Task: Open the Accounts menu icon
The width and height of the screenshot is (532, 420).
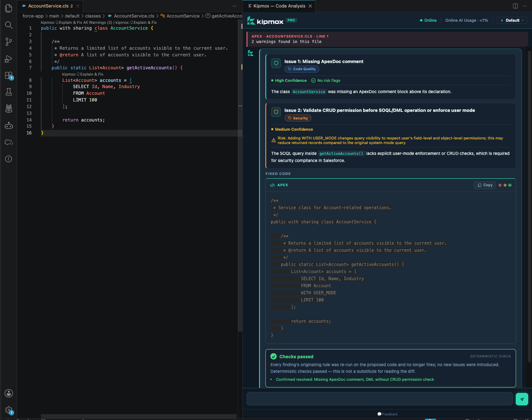Action: (8, 393)
